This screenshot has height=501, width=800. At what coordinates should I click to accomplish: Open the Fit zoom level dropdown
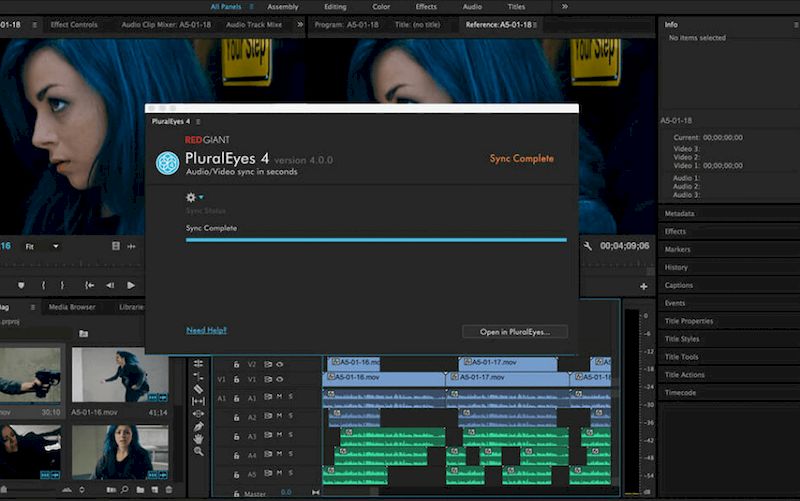(x=42, y=246)
